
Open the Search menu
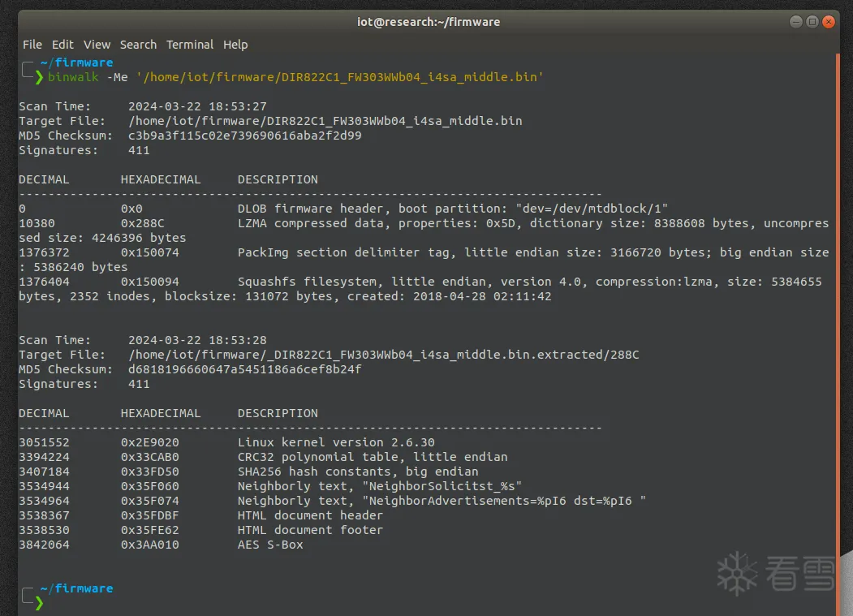tap(138, 45)
